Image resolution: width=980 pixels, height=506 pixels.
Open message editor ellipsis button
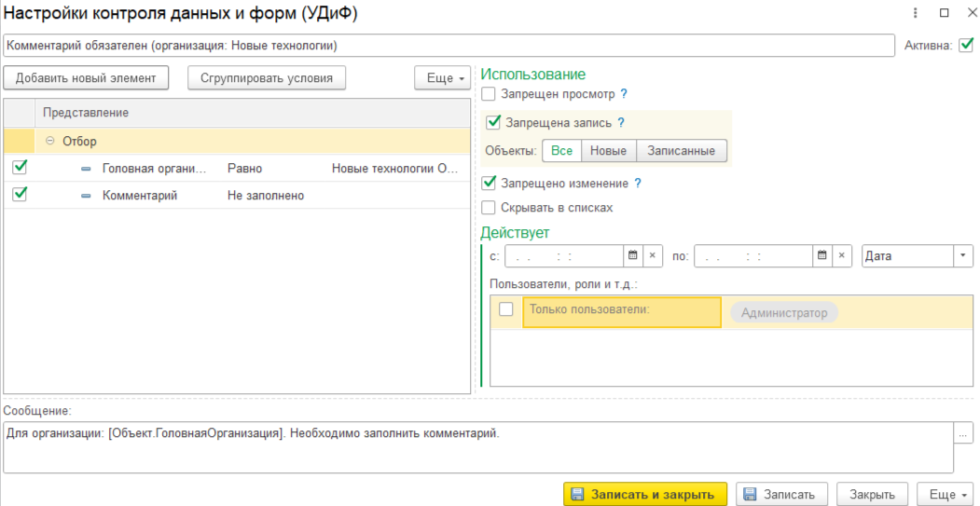964,433
